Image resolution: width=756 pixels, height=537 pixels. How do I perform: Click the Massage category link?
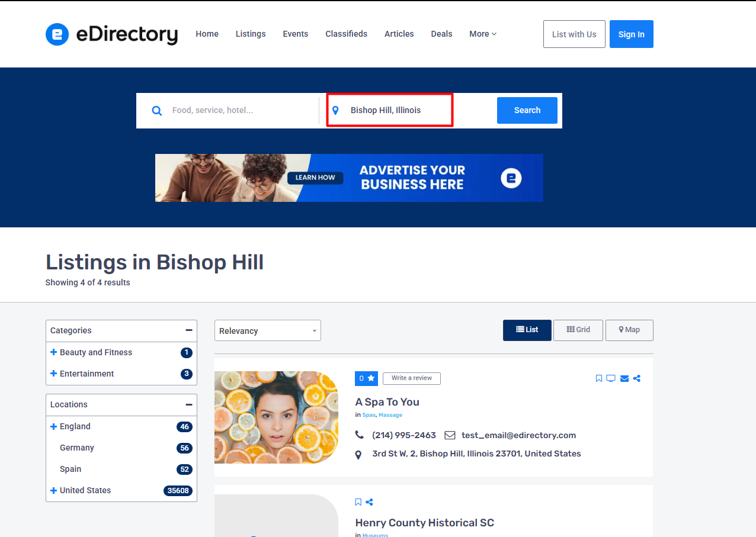[390, 415]
